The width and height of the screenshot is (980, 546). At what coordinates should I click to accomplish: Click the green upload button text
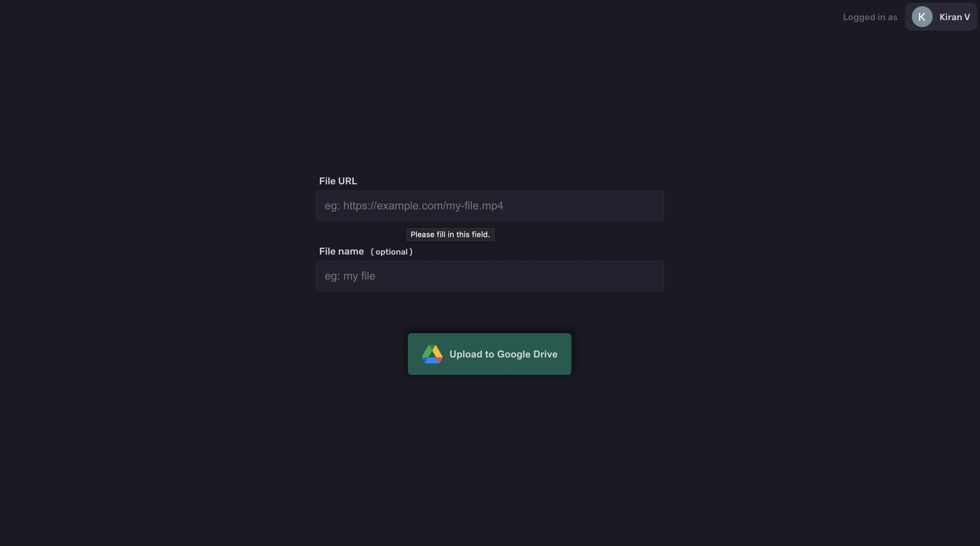[x=503, y=354]
